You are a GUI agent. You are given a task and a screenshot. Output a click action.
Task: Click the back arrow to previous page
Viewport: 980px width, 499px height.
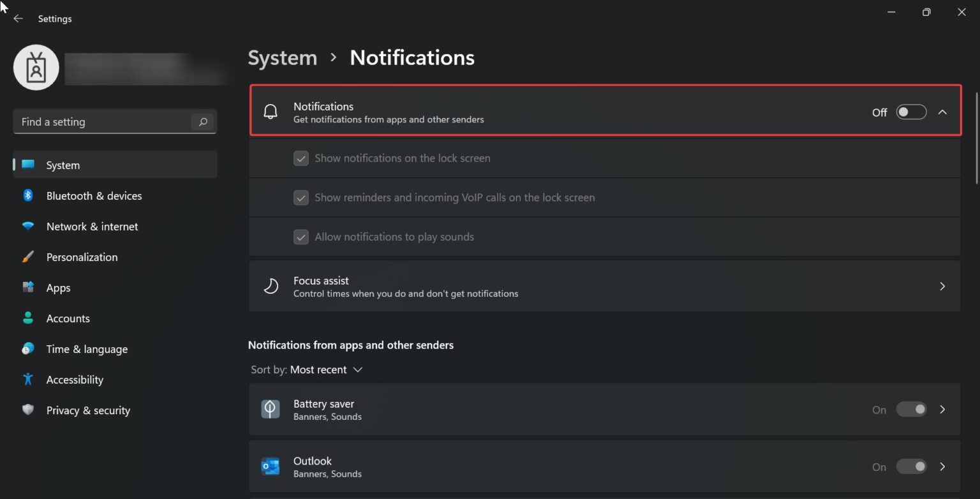point(17,19)
